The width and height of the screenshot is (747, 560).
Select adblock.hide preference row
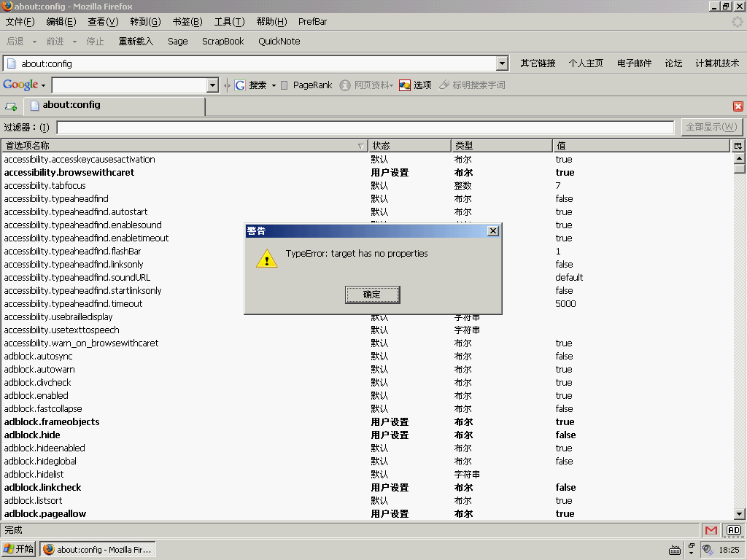[367, 435]
